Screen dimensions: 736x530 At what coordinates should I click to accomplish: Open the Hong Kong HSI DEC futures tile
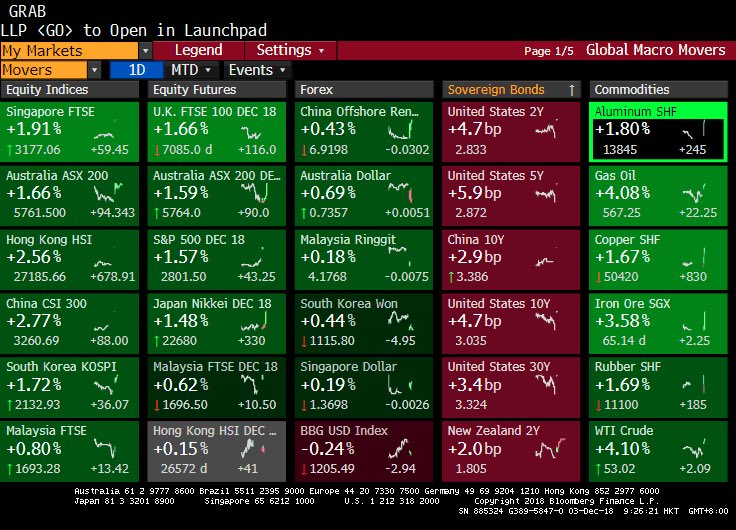(x=217, y=452)
